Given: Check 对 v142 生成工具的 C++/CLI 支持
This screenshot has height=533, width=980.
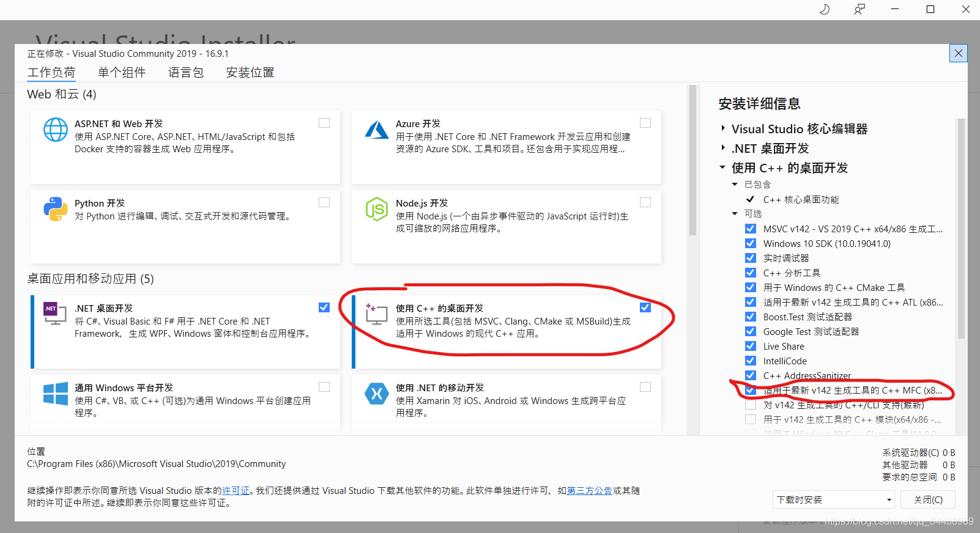Looking at the screenshot, I should (751, 405).
